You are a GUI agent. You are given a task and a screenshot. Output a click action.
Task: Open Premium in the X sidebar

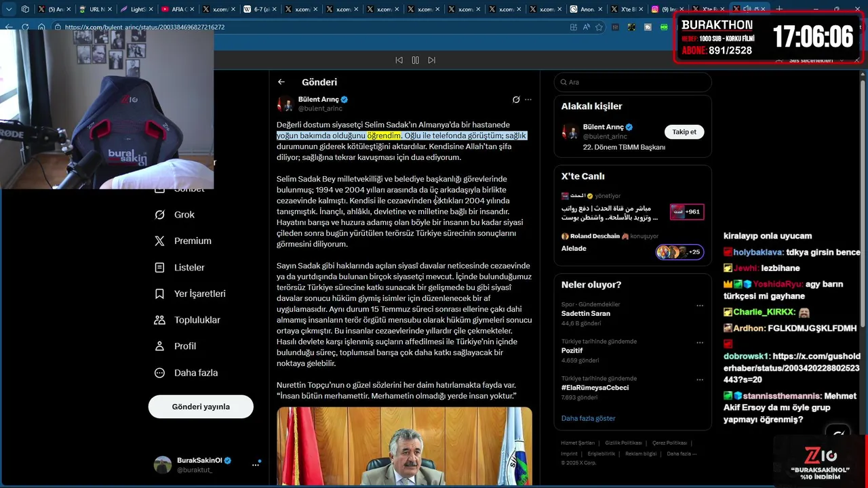[x=183, y=241]
